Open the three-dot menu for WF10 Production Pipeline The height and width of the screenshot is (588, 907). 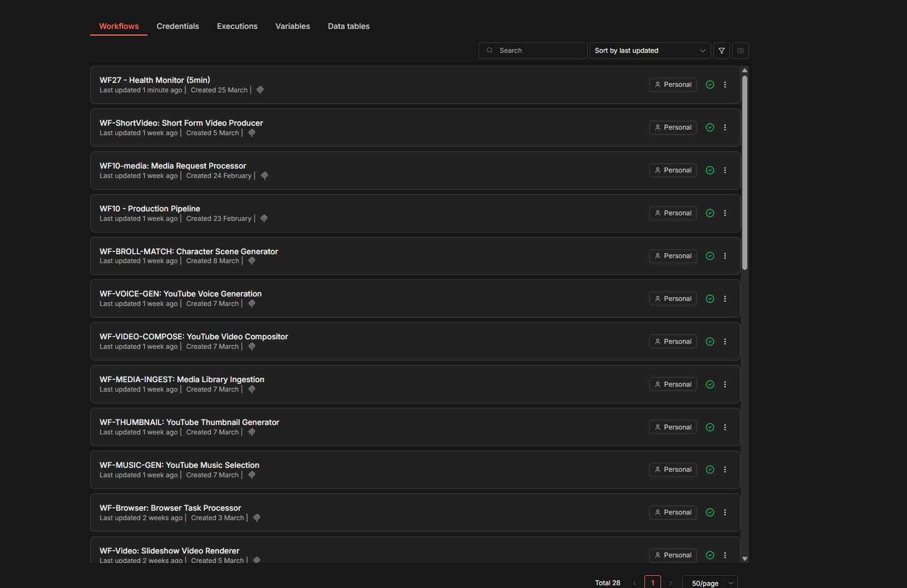point(725,213)
